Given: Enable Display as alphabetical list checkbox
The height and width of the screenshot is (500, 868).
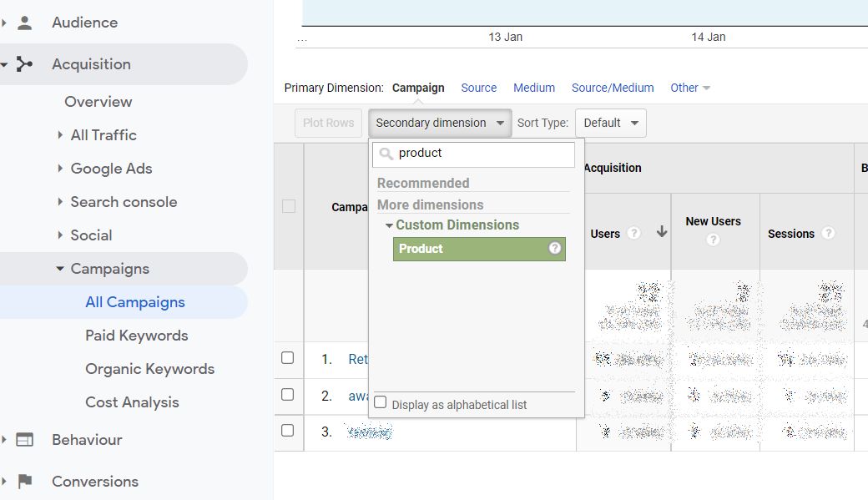Looking at the screenshot, I should (381, 402).
